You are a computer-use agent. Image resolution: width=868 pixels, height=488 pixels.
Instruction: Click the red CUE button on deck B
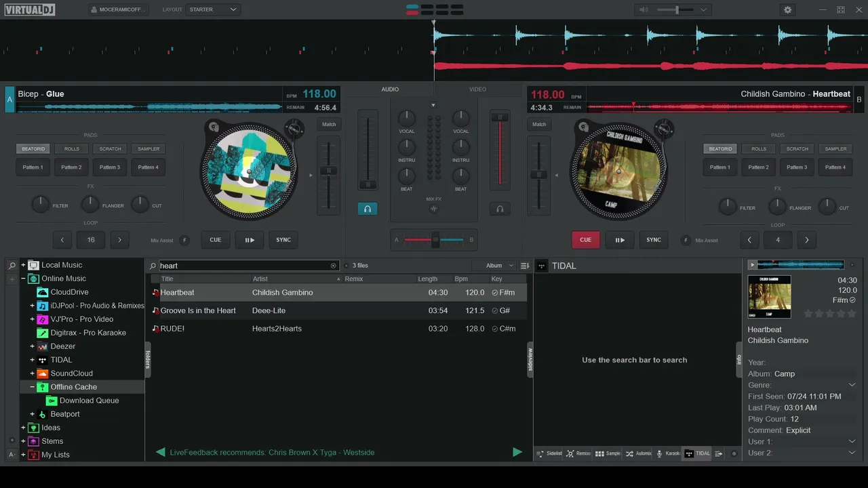tap(586, 240)
